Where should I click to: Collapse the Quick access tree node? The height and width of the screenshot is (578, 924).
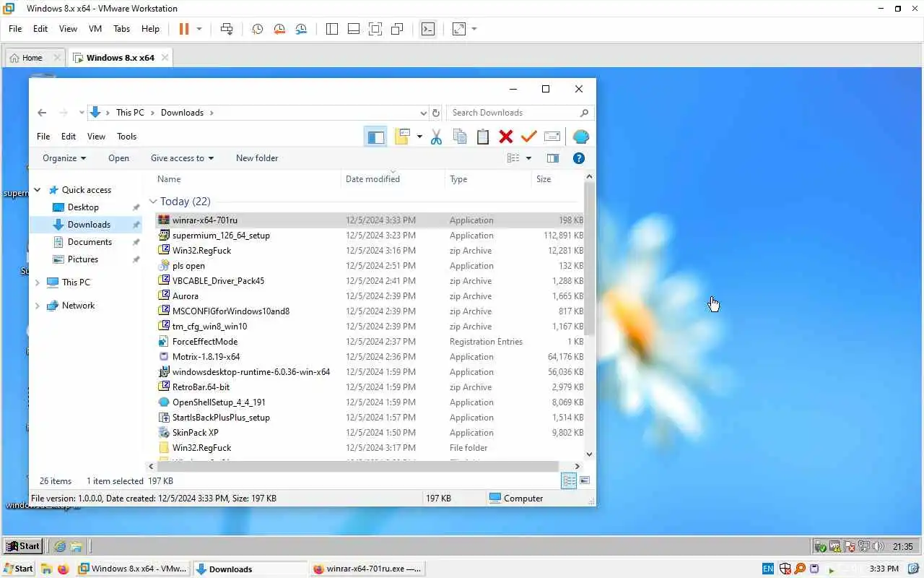[x=38, y=190]
